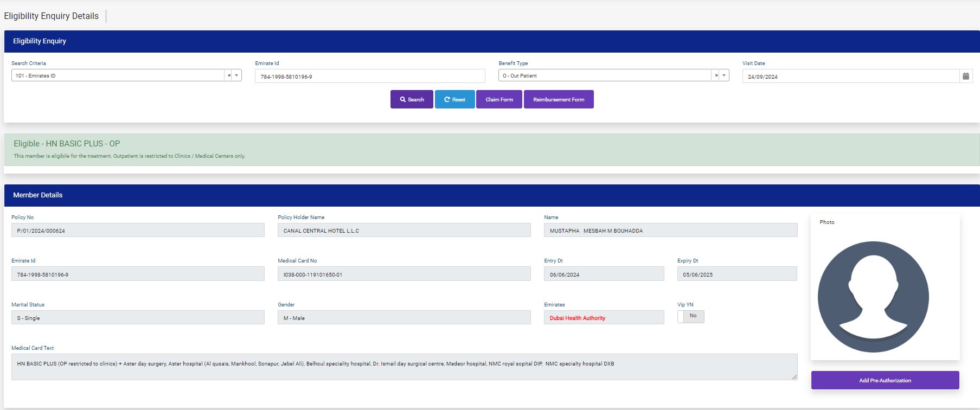
Task: Open the 101 - Emirates ID combo box
Action: point(117,76)
